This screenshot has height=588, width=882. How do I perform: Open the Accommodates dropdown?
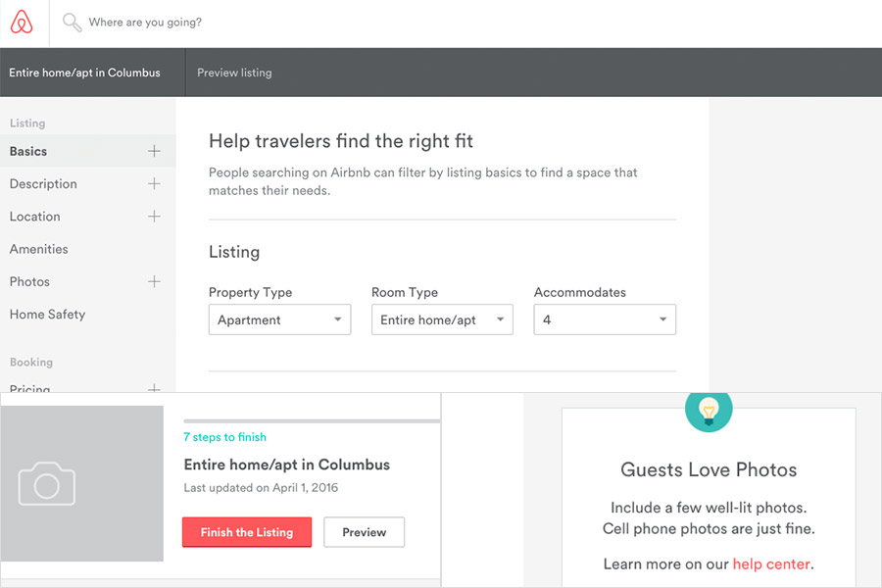point(605,319)
